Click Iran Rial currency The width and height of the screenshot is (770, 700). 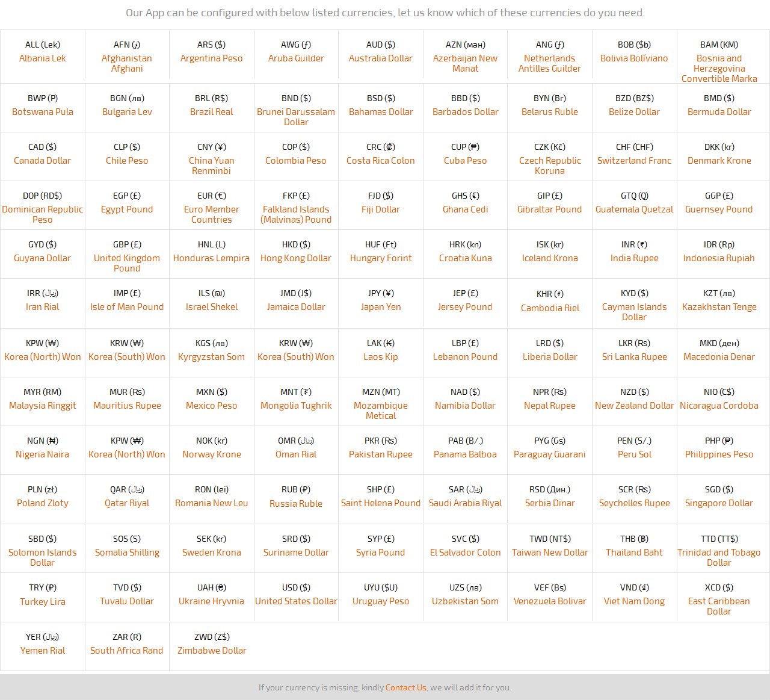[42, 307]
